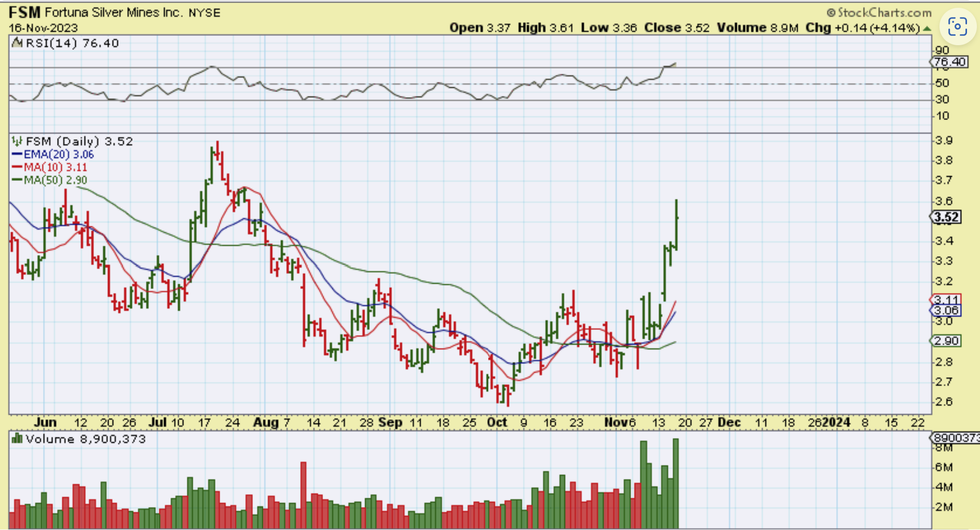This screenshot has height=530, width=980.
Task: Click the 2.6 price axis label
Action: (944, 402)
